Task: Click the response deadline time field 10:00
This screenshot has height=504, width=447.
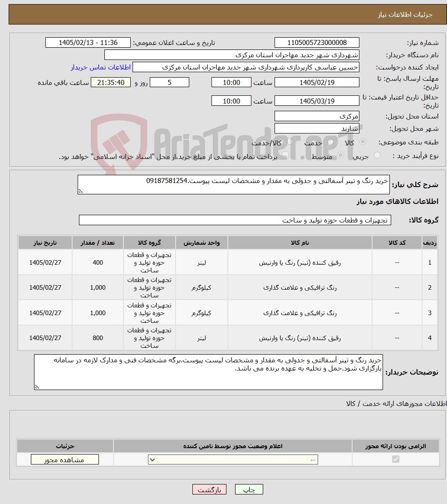Action: point(231,82)
